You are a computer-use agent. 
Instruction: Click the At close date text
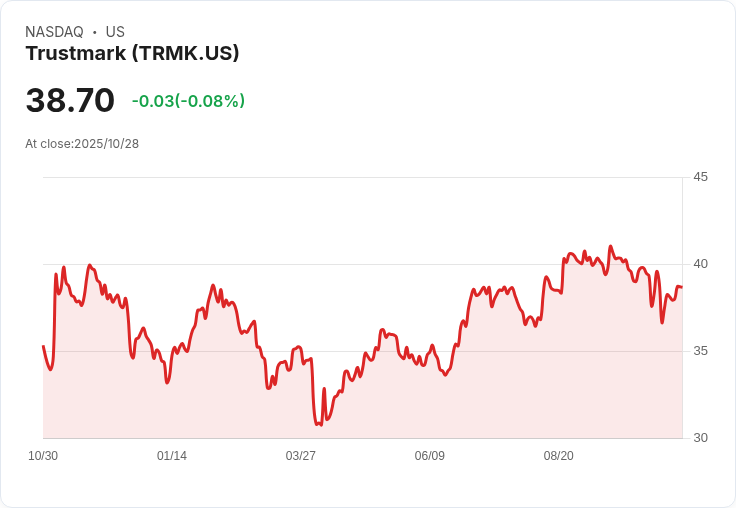(x=82, y=143)
